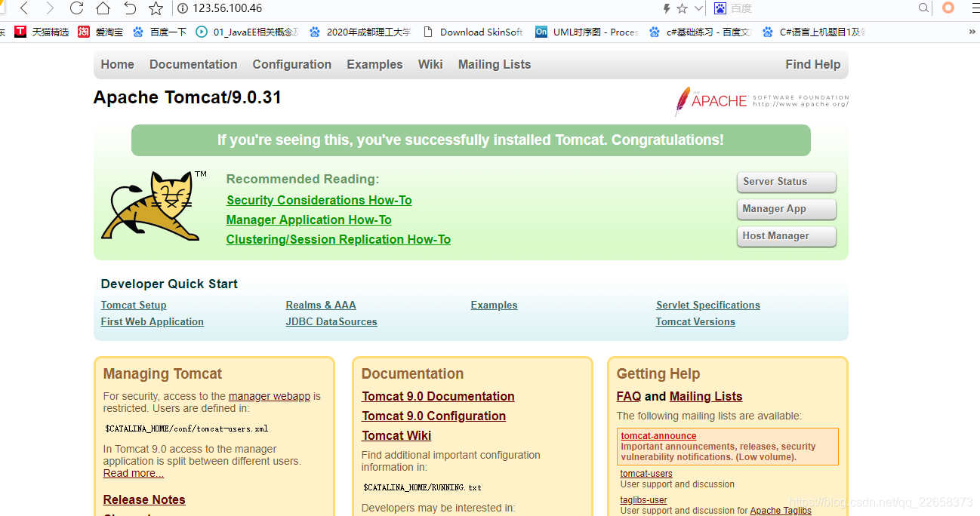The image size is (980, 516).
Task: Click the Manager App button
Action: pyautogui.click(x=786, y=209)
